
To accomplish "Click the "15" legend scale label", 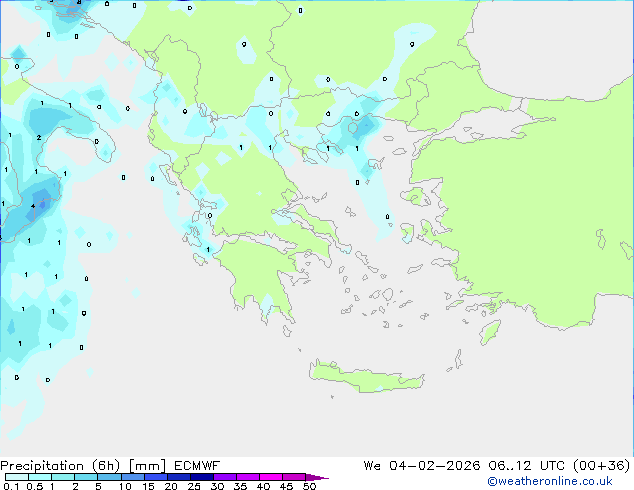I will click(148, 486).
